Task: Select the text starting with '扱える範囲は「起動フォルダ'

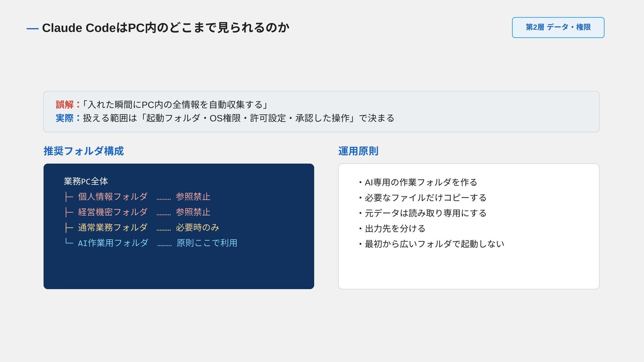Action: click(x=239, y=118)
